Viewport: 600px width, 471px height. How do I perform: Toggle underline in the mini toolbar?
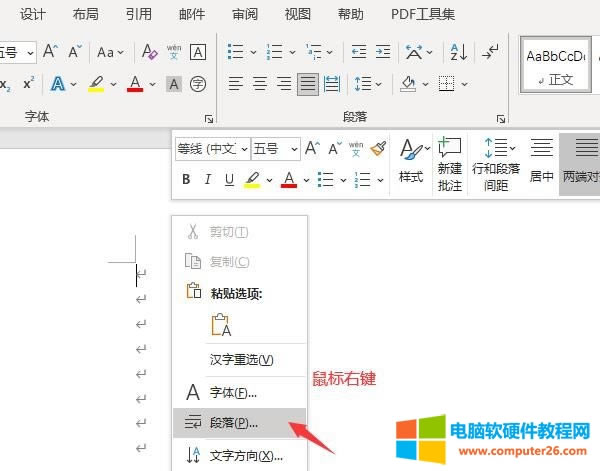(230, 180)
